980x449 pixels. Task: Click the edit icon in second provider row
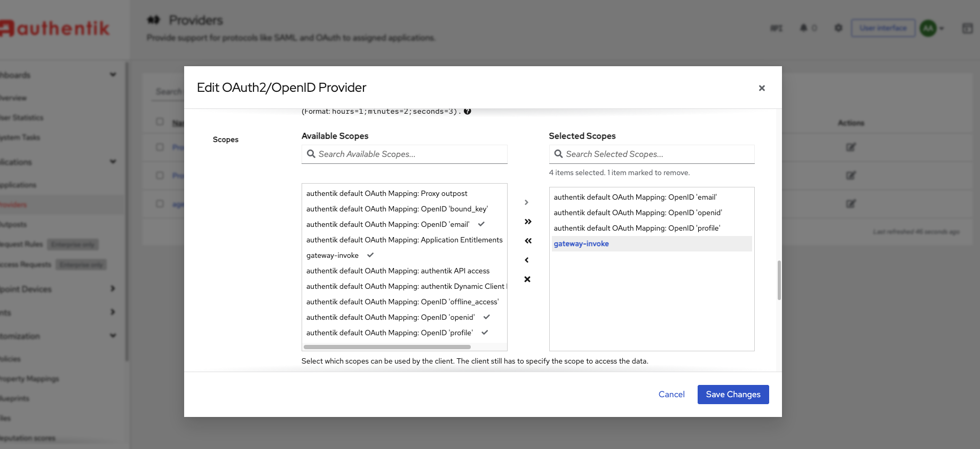tap(851, 176)
